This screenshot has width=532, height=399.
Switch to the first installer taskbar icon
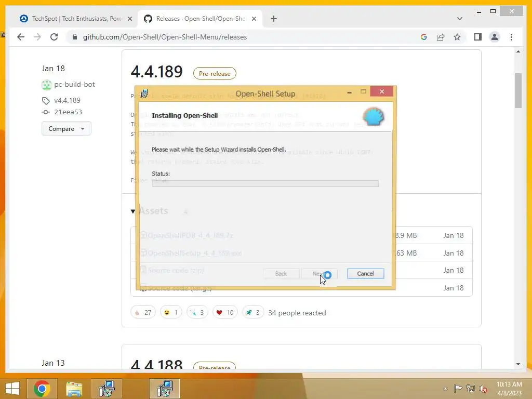[107, 389]
